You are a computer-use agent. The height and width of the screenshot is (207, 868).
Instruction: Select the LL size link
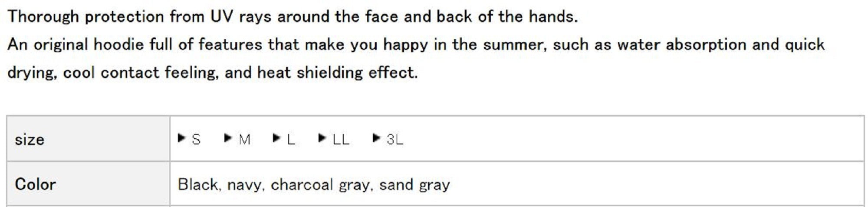(x=341, y=140)
